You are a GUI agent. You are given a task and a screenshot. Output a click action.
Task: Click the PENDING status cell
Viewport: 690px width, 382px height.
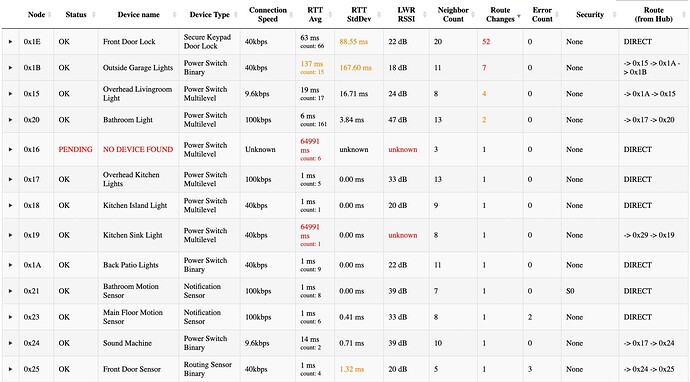(x=75, y=150)
